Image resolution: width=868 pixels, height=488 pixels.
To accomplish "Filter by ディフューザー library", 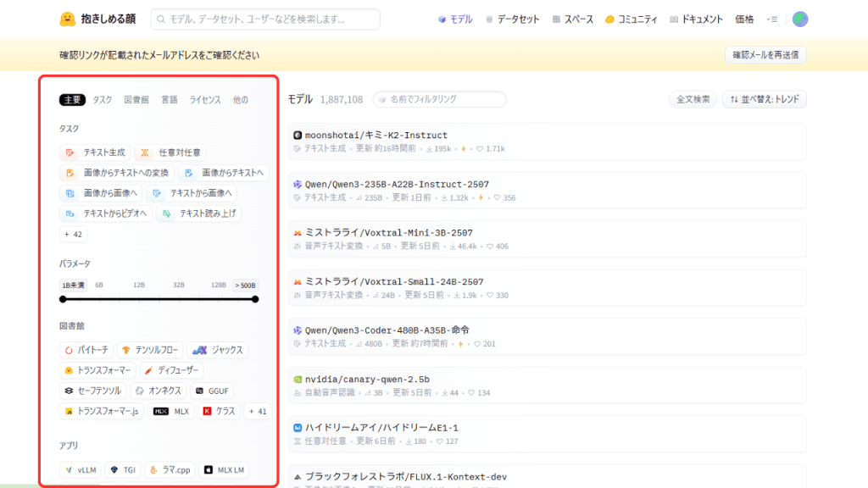I will coord(171,370).
